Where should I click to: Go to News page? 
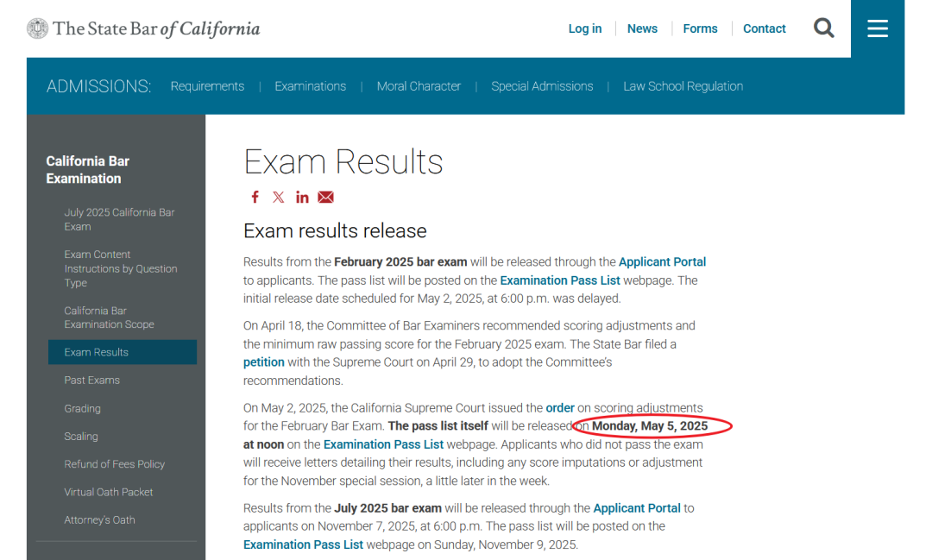coord(642,28)
